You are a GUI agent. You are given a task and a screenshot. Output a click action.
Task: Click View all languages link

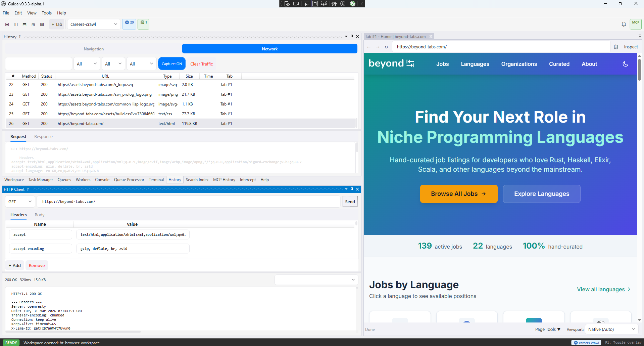(x=603, y=289)
